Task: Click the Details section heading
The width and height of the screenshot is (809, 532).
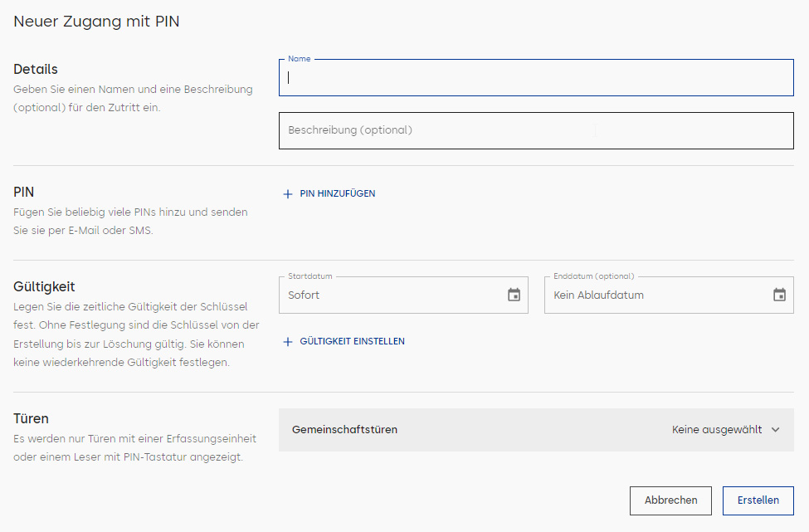Action: point(36,69)
